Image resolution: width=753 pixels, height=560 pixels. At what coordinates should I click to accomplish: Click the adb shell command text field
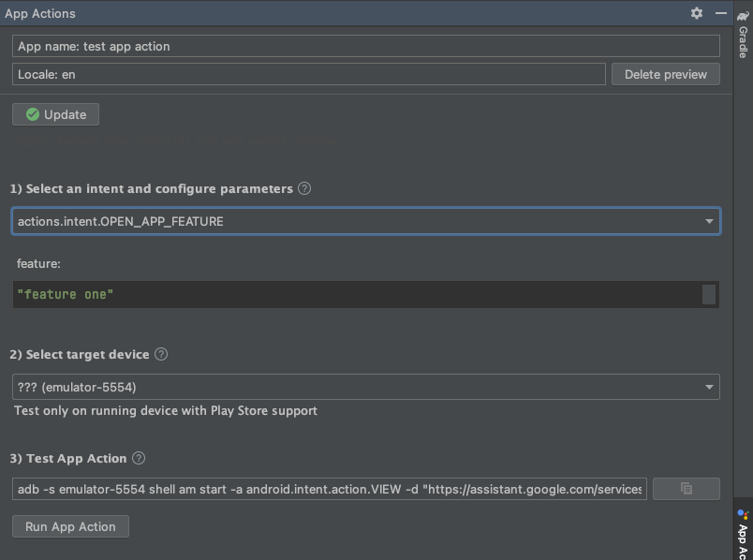click(x=330, y=489)
